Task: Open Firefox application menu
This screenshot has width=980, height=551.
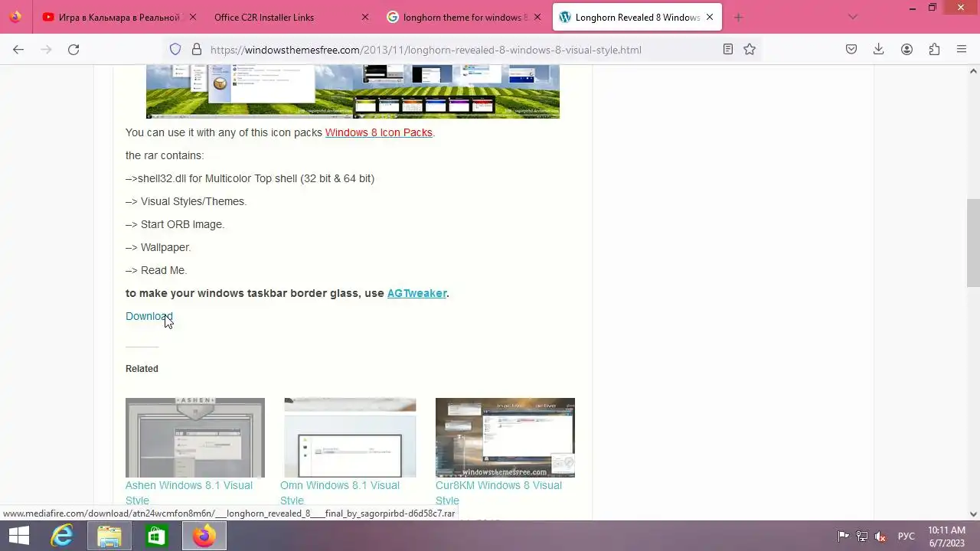Action: point(962,49)
